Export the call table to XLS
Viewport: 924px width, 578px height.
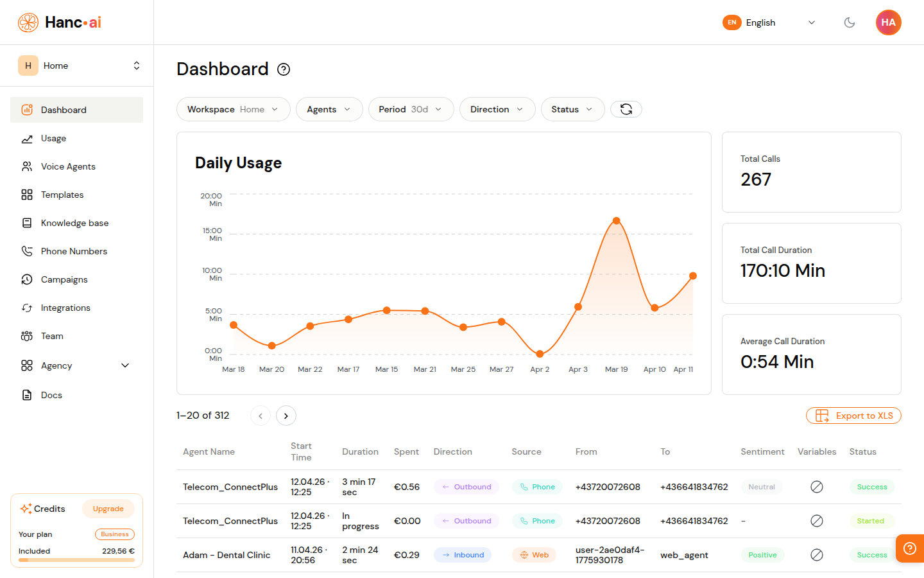coord(853,416)
